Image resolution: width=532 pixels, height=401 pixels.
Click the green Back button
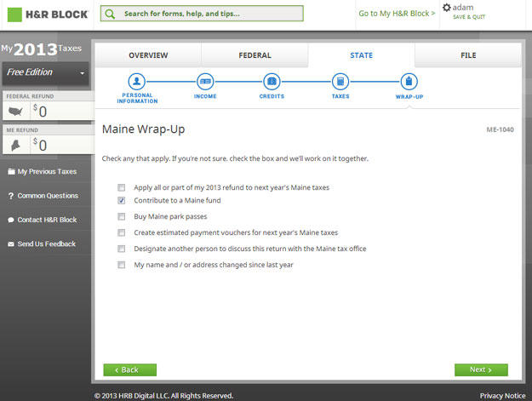(130, 369)
